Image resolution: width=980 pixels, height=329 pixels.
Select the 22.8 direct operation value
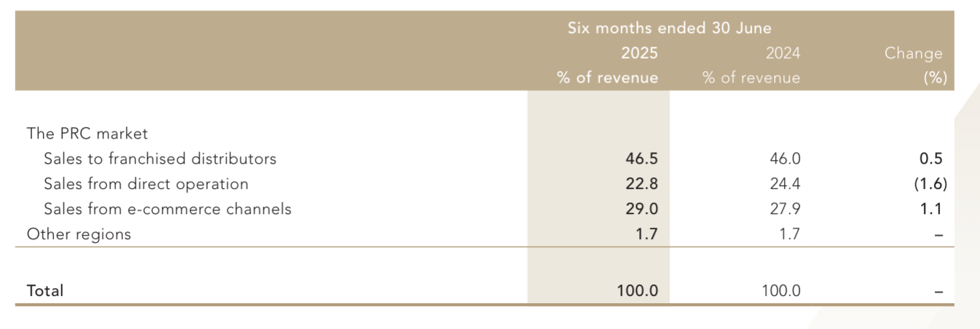[641, 184]
